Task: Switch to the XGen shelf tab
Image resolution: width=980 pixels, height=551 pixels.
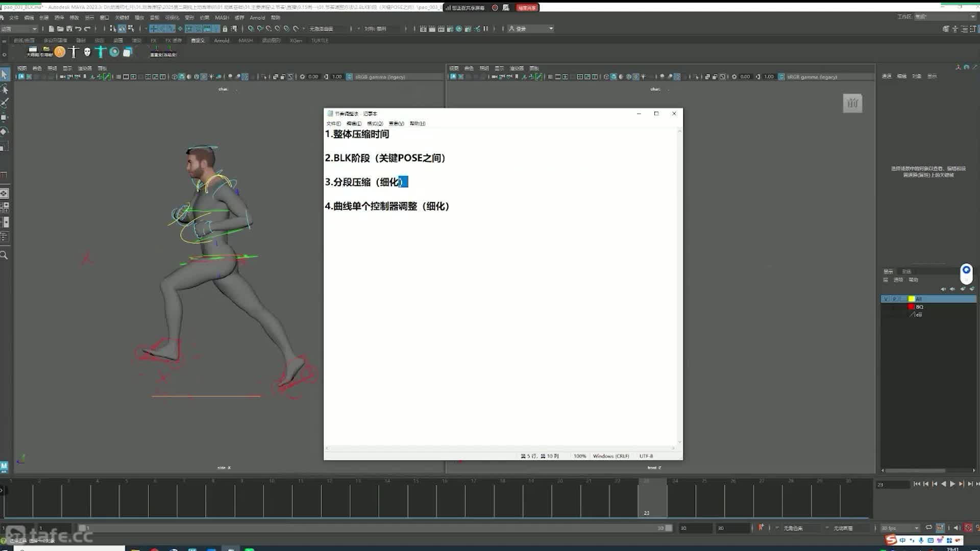Action: (296, 40)
